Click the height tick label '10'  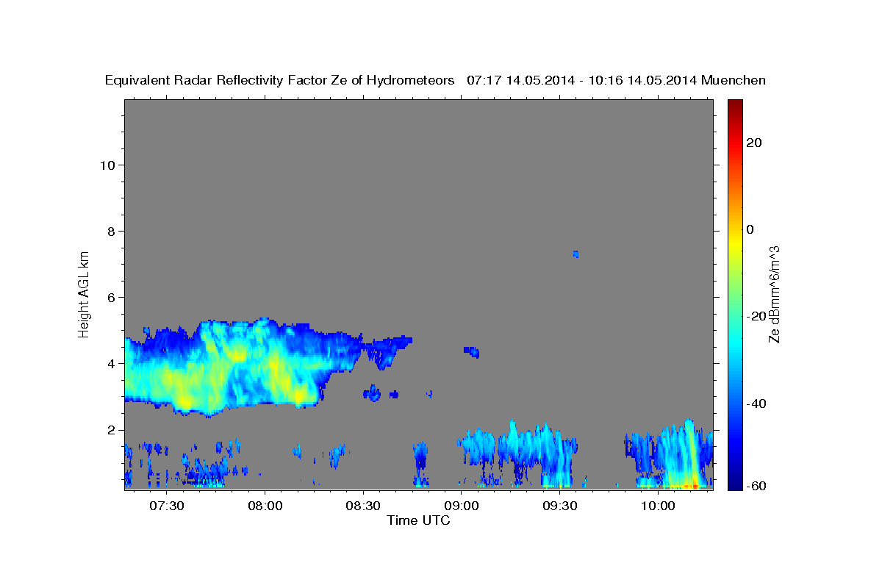click(107, 165)
